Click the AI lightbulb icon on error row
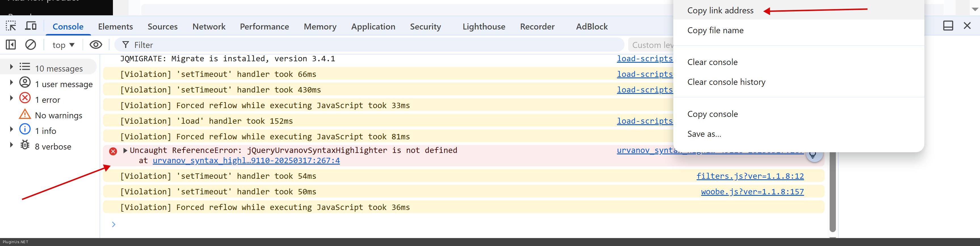The width and height of the screenshot is (980, 246). pyautogui.click(x=813, y=155)
